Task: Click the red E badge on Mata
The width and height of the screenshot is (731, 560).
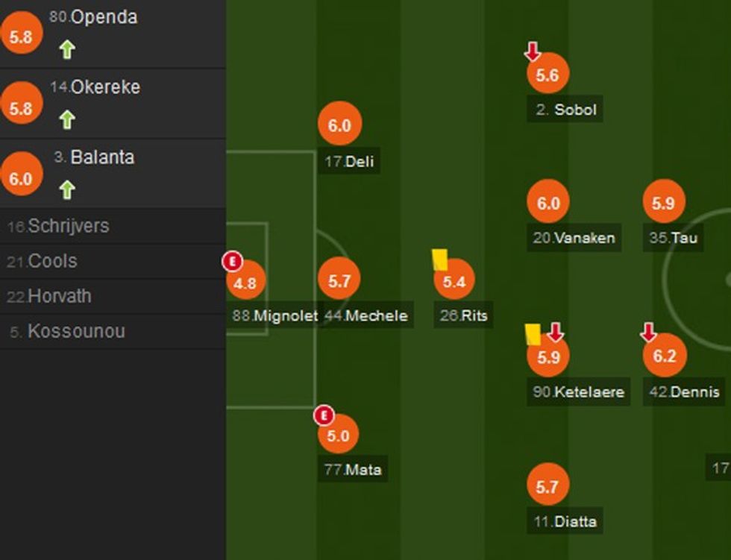Action: (324, 415)
